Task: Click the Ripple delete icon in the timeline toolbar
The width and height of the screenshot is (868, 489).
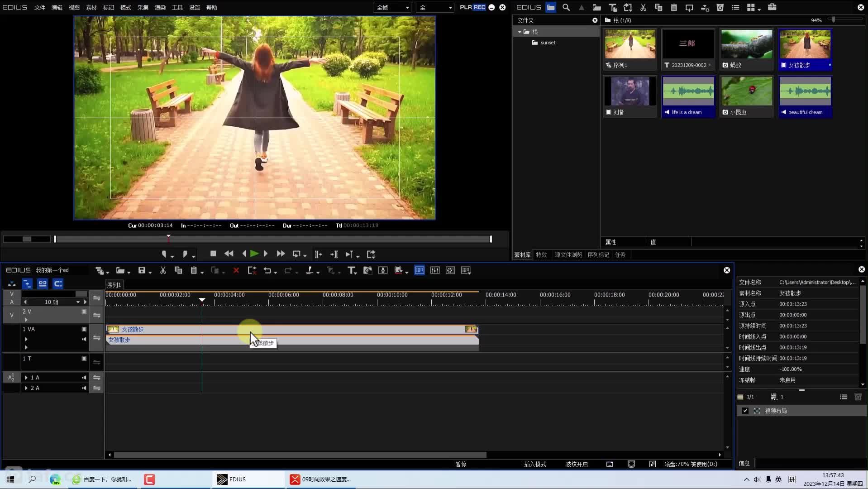Action: (x=252, y=271)
